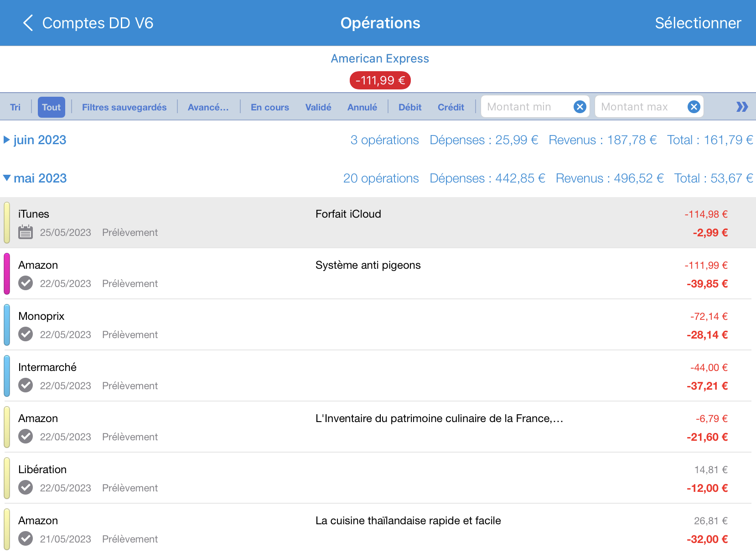The height and width of the screenshot is (553, 756).
Task: Tap the Opérations screen title
Action: click(380, 23)
